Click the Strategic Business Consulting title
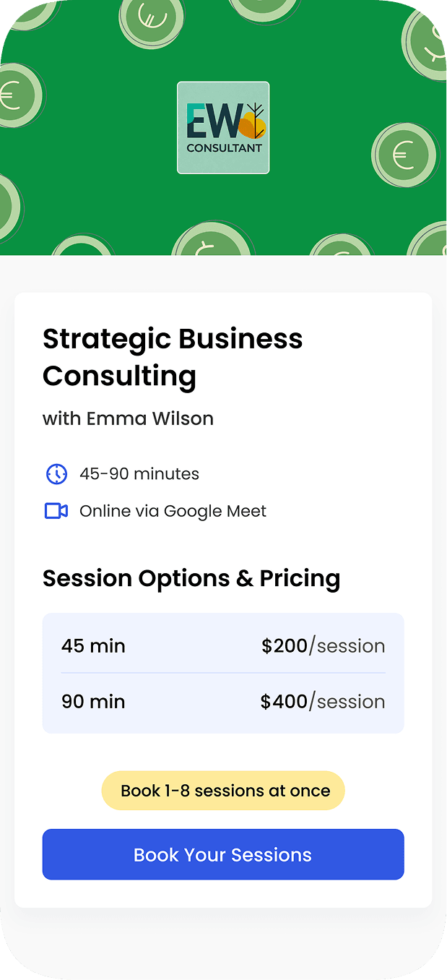Screen dimensions: 447x980 pyautogui.click(x=173, y=357)
